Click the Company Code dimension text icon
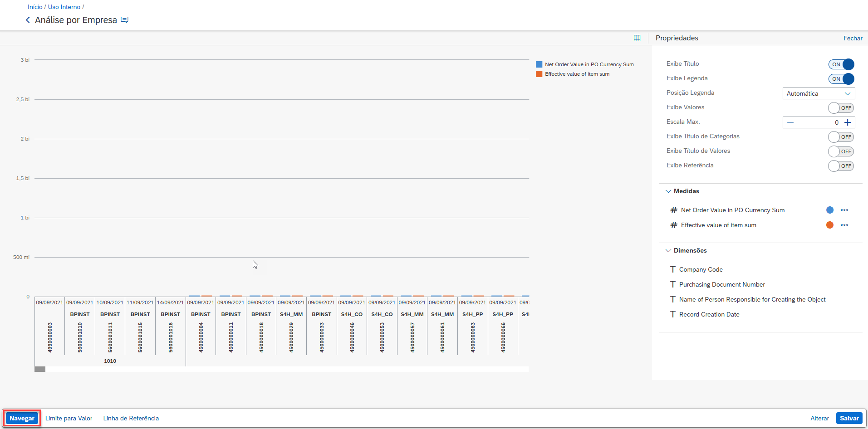This screenshot has width=868, height=429. coord(672,269)
